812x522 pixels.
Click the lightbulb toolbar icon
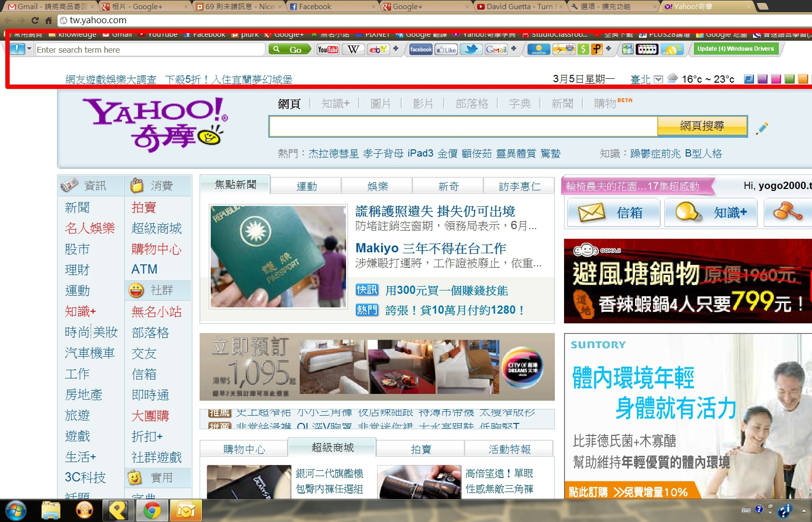(671, 49)
